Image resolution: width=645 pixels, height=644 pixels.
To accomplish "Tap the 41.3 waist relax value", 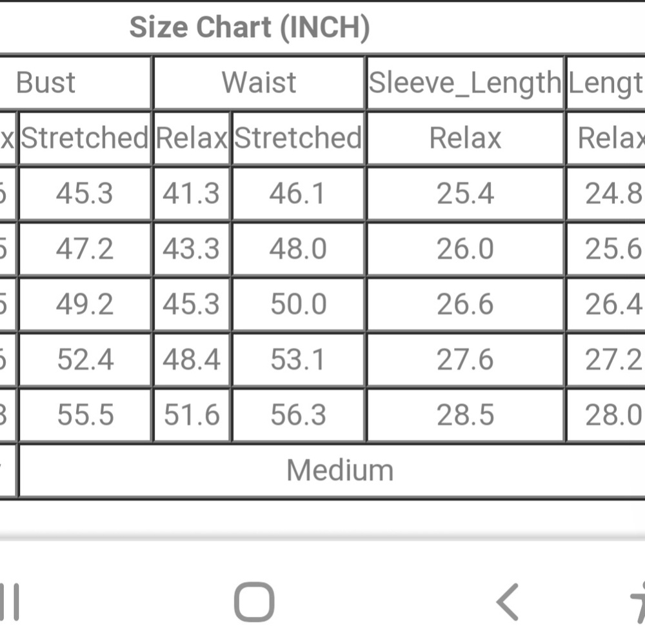I will click(192, 194).
